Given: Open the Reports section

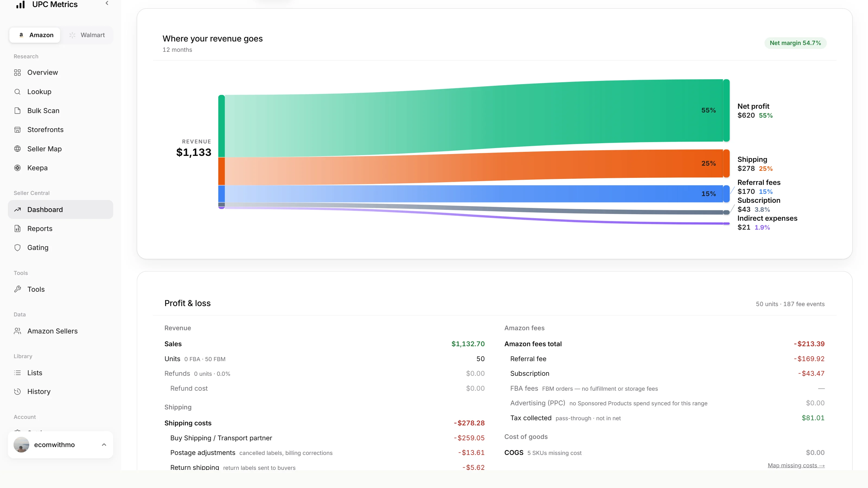Looking at the screenshot, I should click(60, 228).
